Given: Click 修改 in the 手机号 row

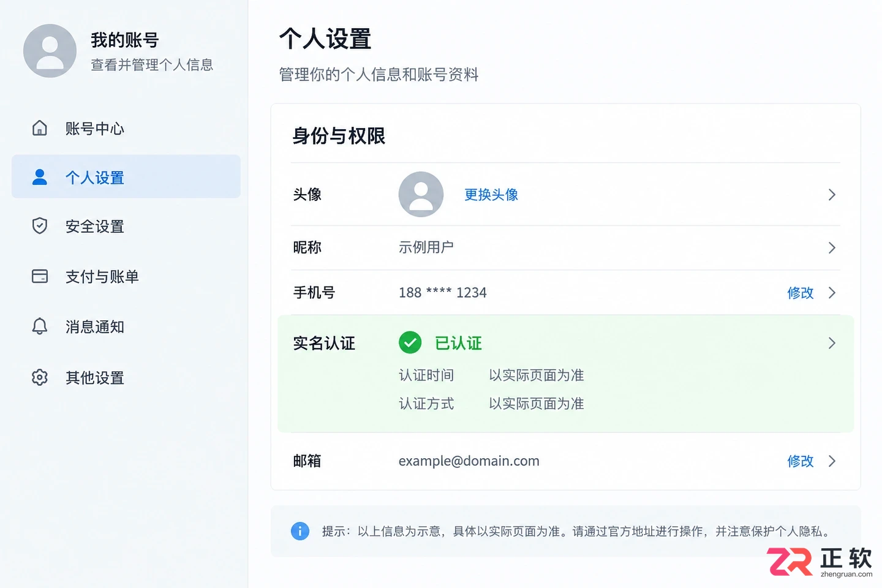Looking at the screenshot, I should pyautogui.click(x=801, y=293).
